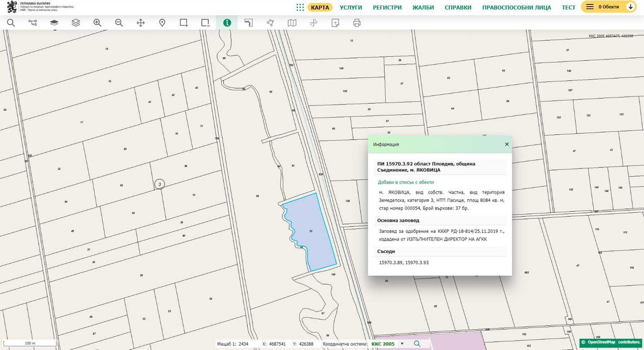Open the ЖАЛБИ menu
644x350 pixels.
click(x=423, y=7)
